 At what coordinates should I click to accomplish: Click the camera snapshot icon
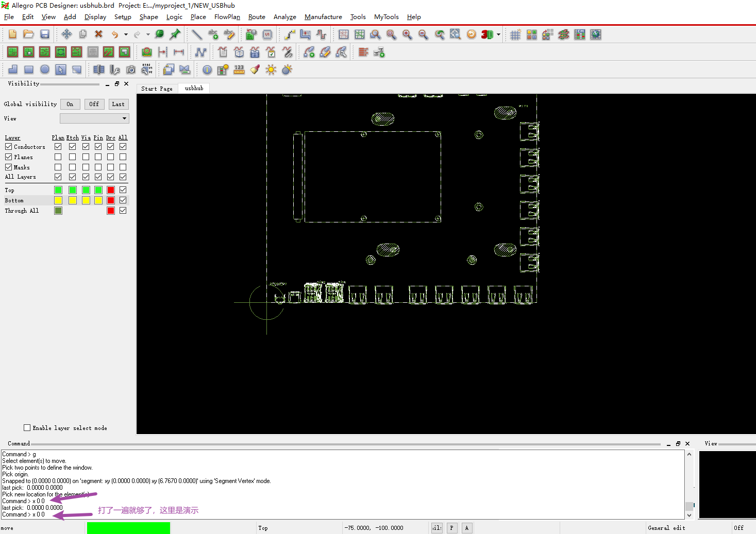point(131,70)
